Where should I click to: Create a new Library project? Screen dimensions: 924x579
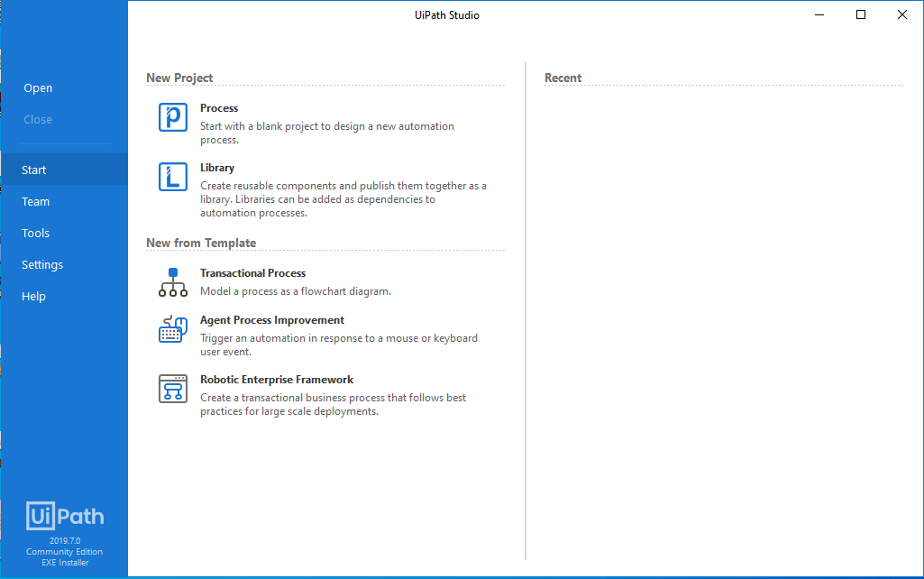[x=217, y=168]
